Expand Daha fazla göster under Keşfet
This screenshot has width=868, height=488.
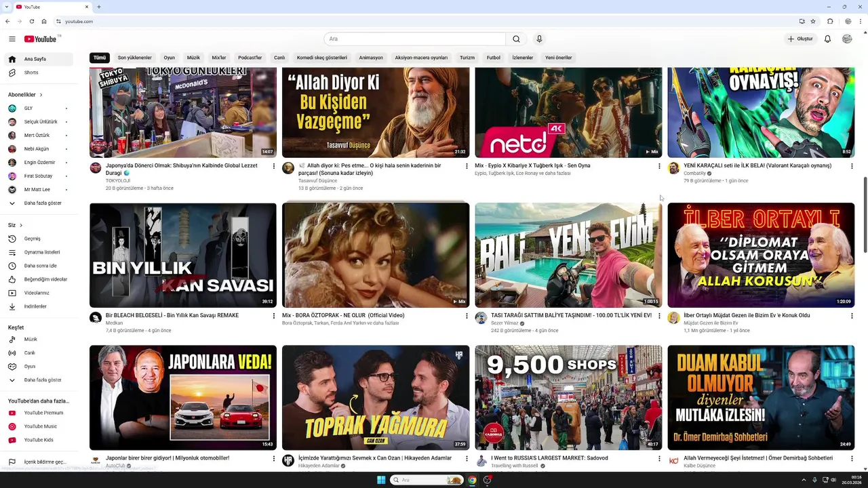(x=39, y=380)
